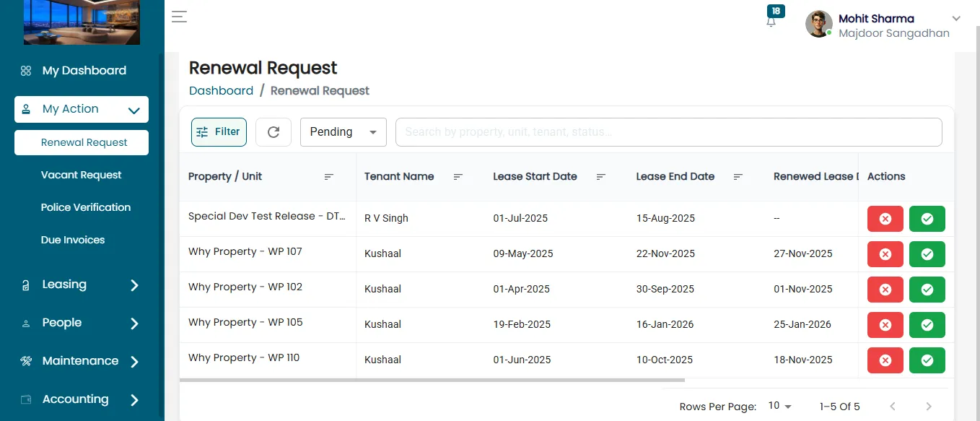This screenshot has width=980, height=421.
Task: Expand the Mohit Sharma account dropdown arrow
Action: (957, 19)
